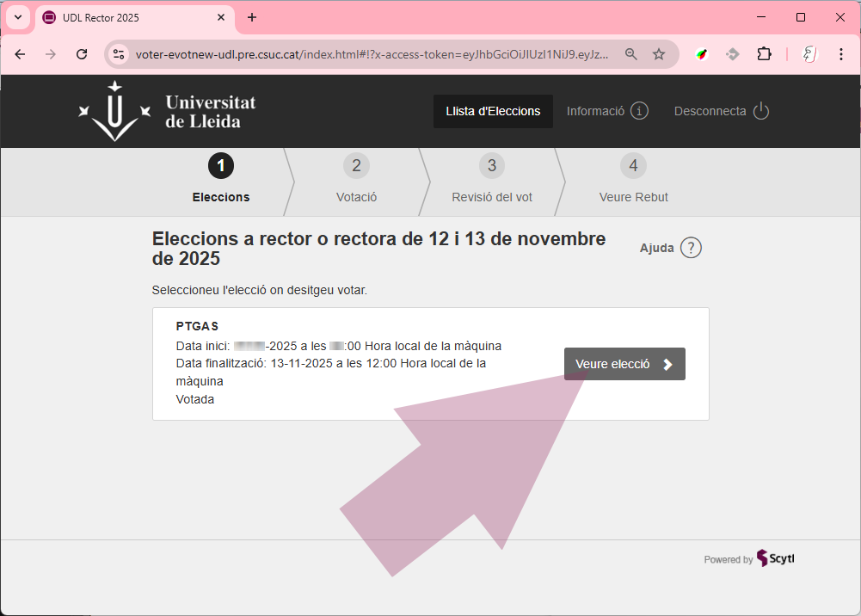The height and width of the screenshot is (616, 861).
Task: Open the zoom magnifier icon in address bar
Action: [x=631, y=54]
